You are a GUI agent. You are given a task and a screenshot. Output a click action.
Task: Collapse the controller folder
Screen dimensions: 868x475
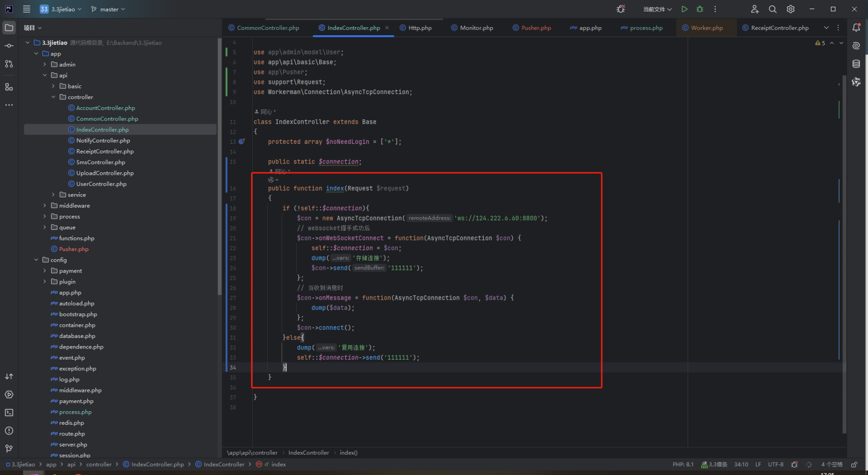tap(54, 97)
